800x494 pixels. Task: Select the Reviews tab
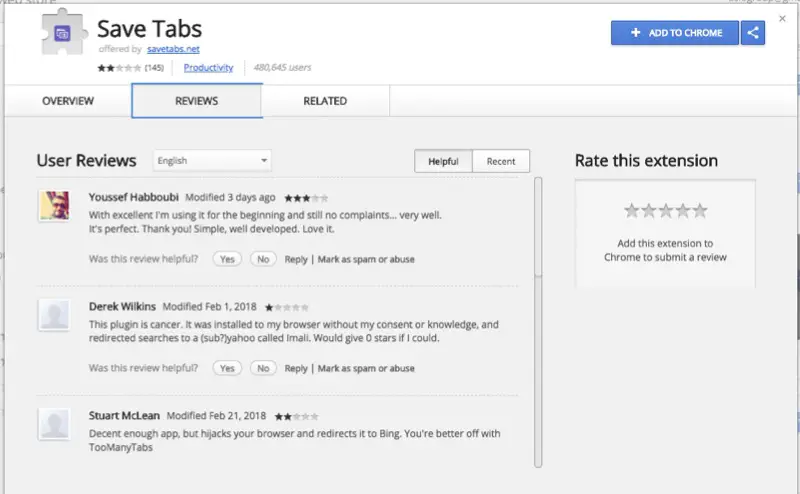coord(196,101)
